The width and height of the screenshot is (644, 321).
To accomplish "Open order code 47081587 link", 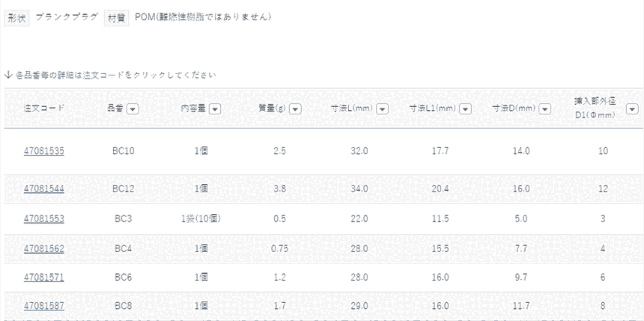I will coord(44,305).
